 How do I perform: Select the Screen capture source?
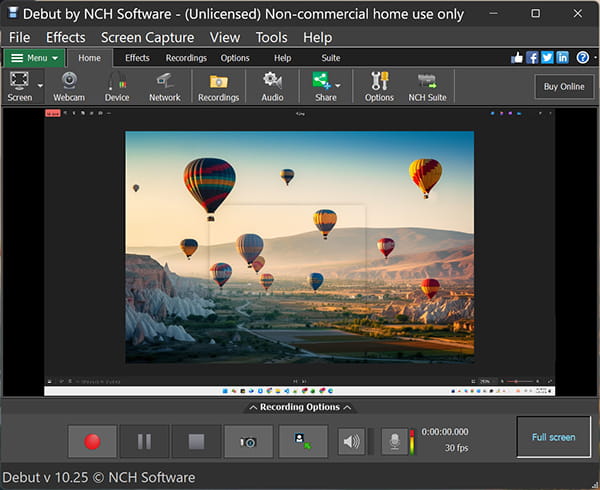click(x=20, y=87)
